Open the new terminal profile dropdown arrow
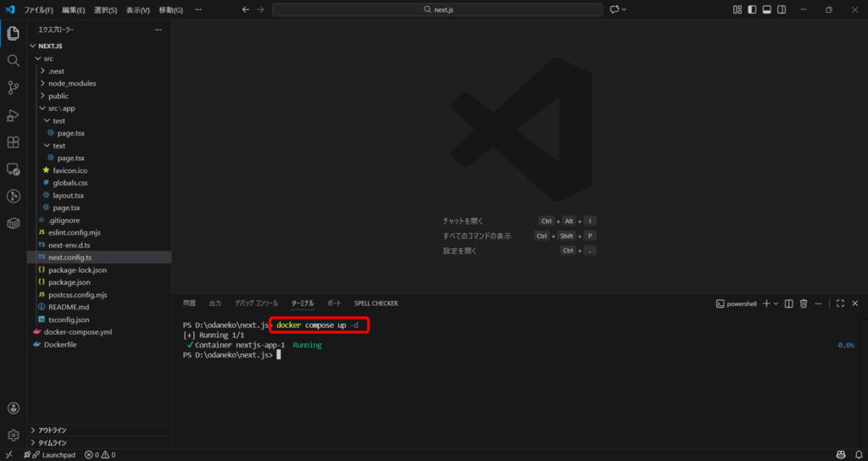This screenshot has height=461, width=868. (776, 303)
